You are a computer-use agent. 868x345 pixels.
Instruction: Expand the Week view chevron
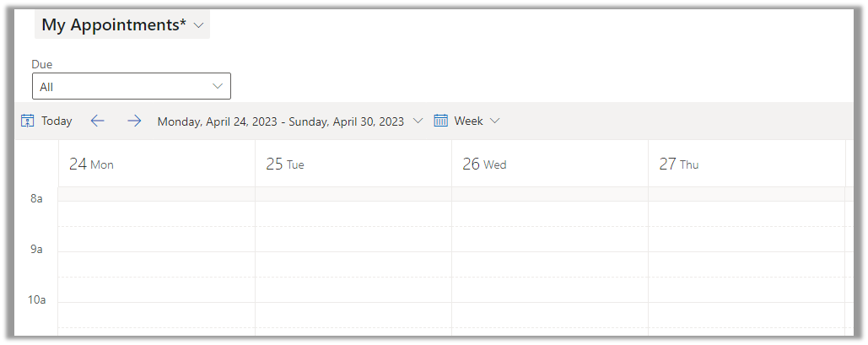click(x=495, y=121)
